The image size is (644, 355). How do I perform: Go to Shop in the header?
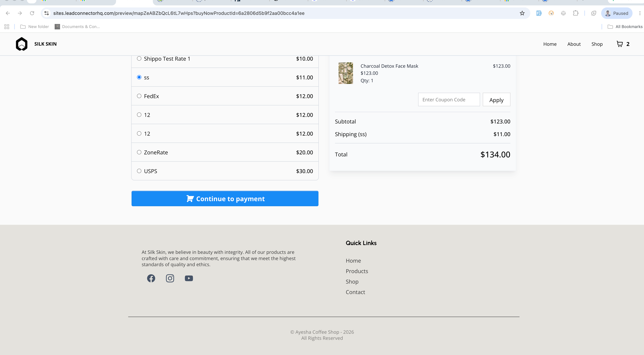pos(597,44)
